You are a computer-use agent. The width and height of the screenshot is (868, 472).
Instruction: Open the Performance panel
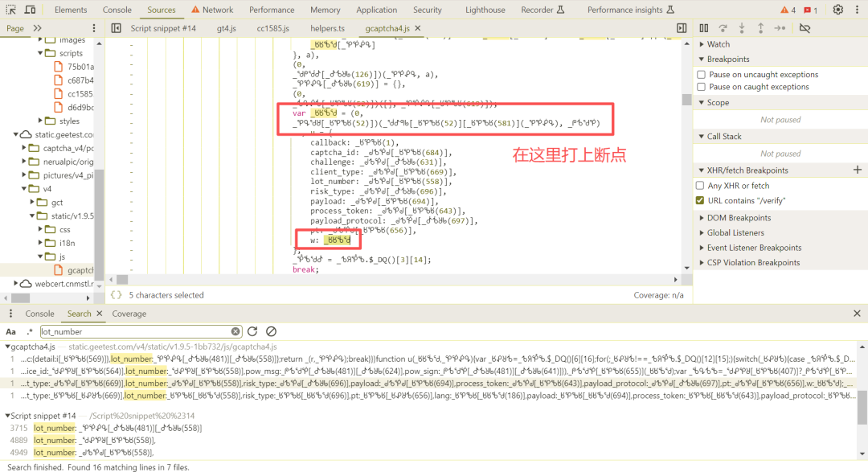coord(272,10)
